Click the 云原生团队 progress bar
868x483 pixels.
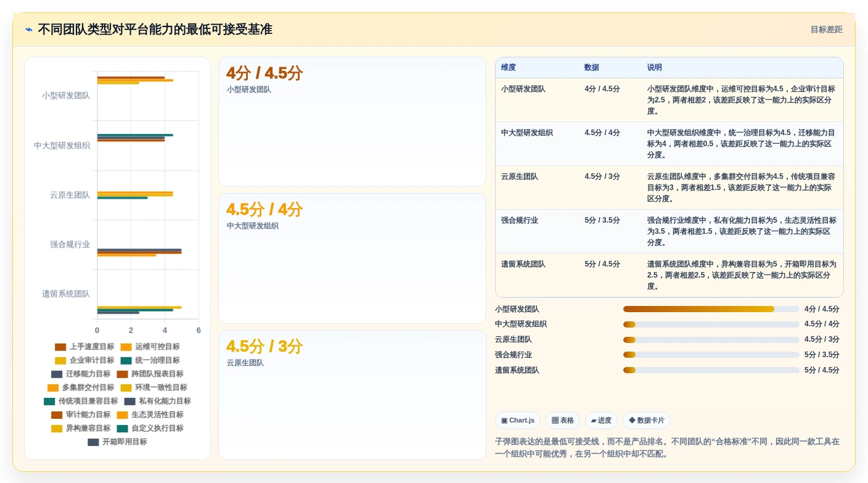point(711,340)
